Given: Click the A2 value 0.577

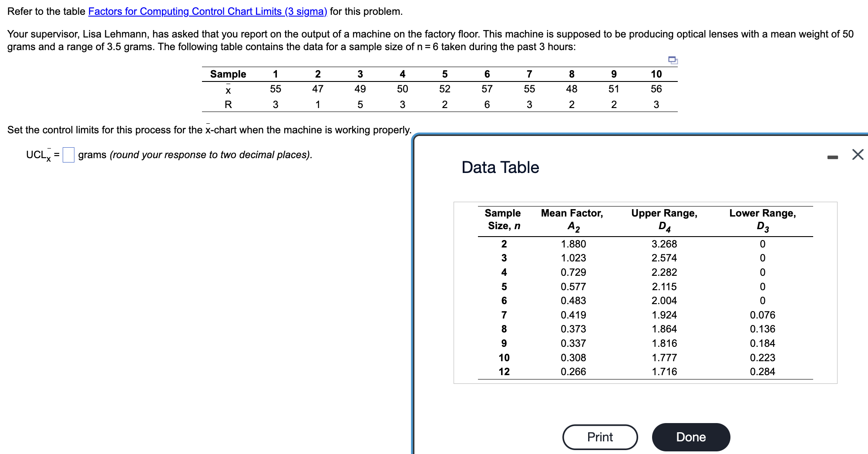Looking at the screenshot, I should (573, 287).
